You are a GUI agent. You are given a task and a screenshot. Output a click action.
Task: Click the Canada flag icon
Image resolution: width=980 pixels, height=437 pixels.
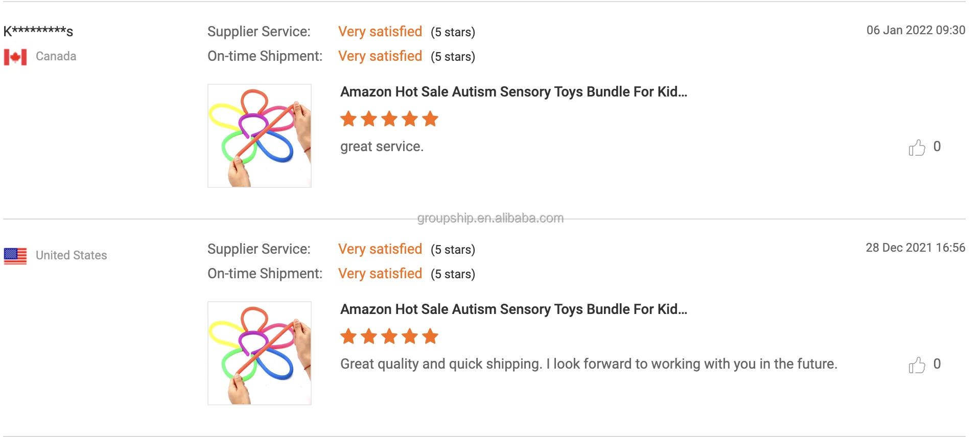(x=15, y=57)
